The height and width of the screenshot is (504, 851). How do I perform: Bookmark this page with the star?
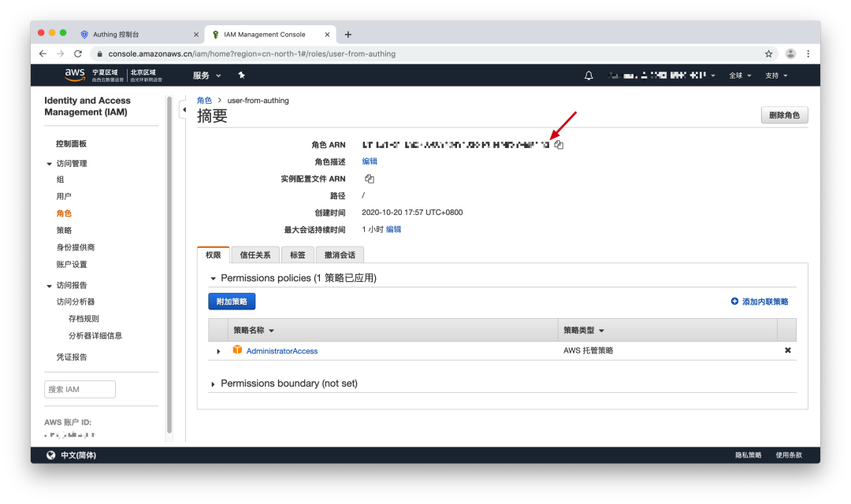[768, 54]
